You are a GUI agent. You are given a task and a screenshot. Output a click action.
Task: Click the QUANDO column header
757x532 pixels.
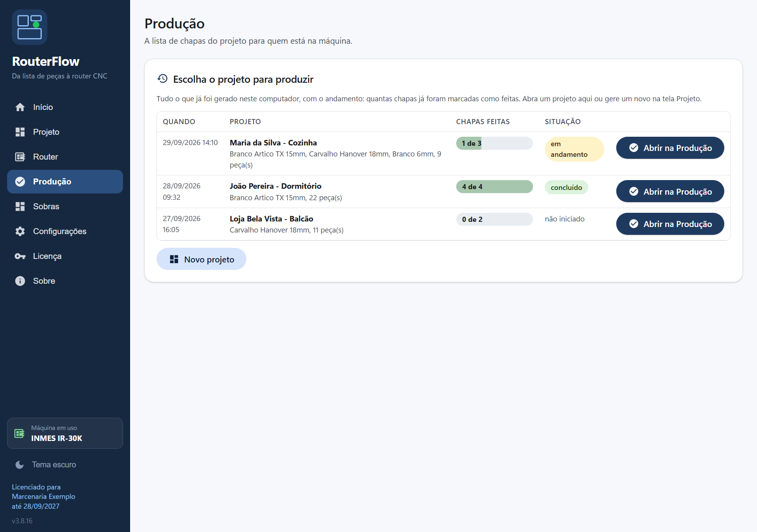[x=179, y=121]
